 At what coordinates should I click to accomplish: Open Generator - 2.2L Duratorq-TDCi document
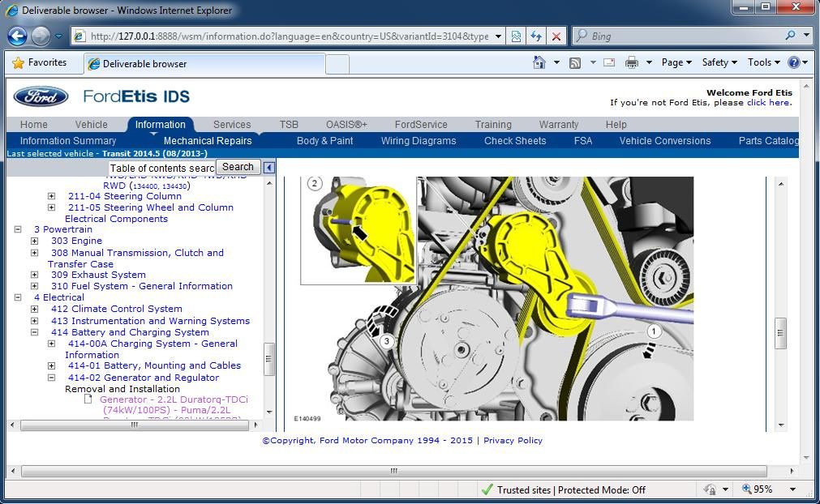pos(174,405)
